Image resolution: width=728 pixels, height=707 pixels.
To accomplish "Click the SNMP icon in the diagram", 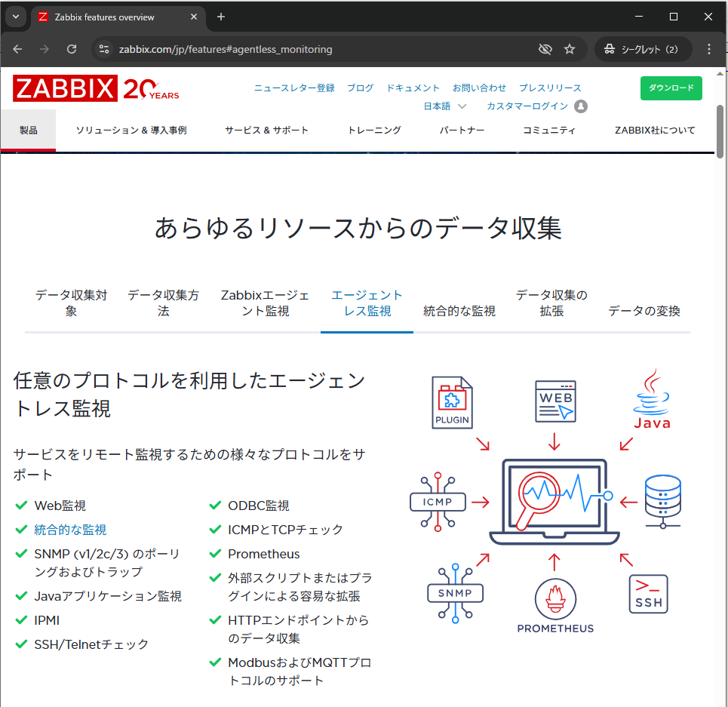I will (454, 594).
